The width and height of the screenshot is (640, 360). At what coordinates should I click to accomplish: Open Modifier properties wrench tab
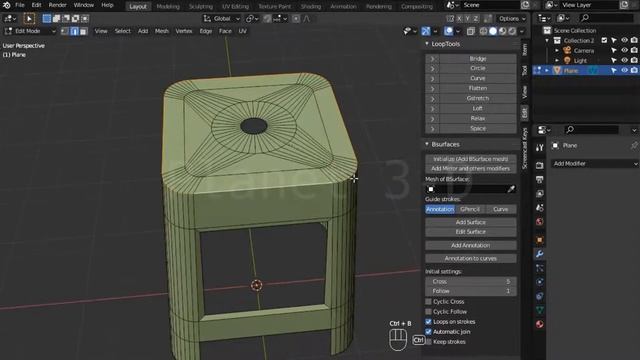[x=540, y=254]
